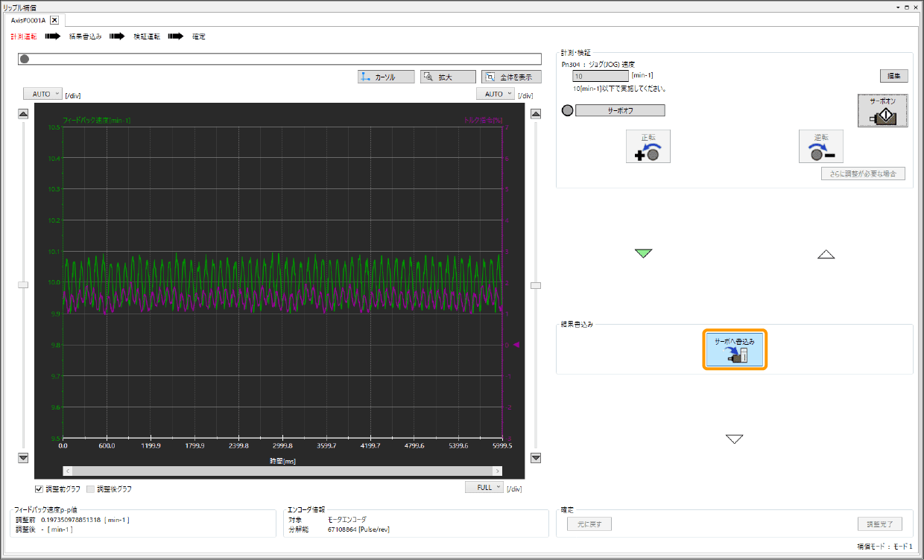Viewport: 924px width, 560px height.
Task: Click the 全体を表示 show-all button
Action: tap(511, 77)
